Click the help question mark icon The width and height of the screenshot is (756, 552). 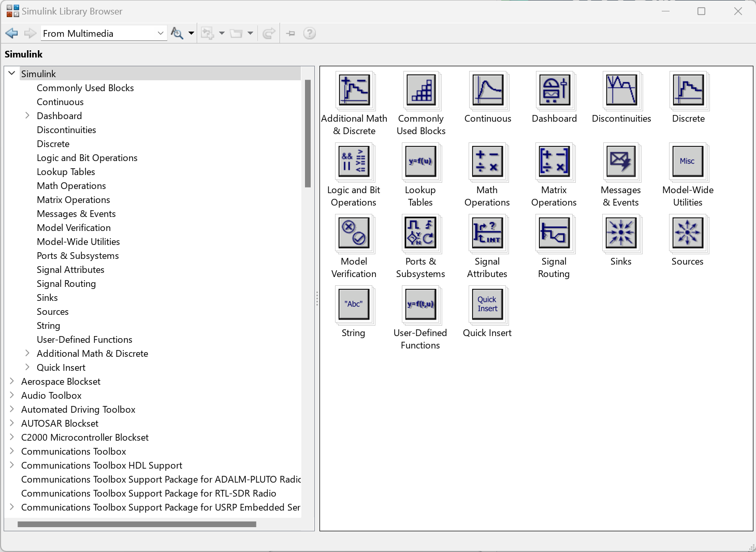pos(309,34)
